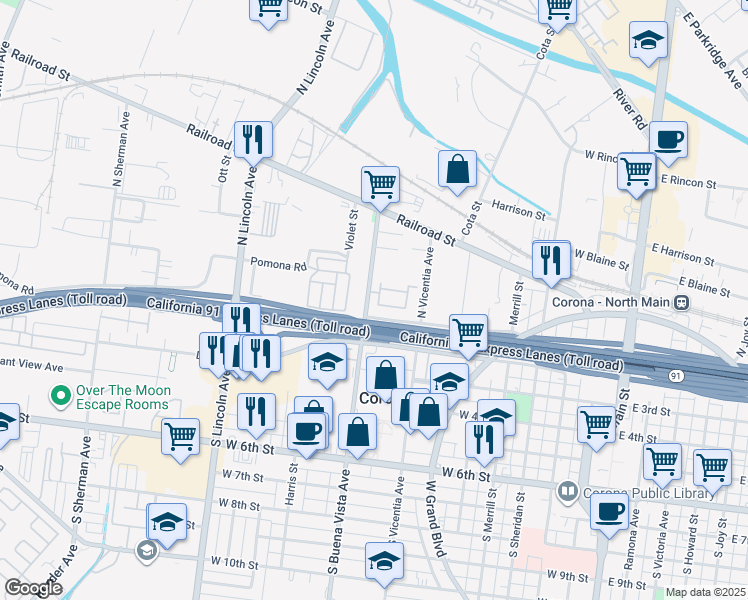
Task: Open the shopping cart marker near S Lincoln Ave
Action: pyautogui.click(x=181, y=436)
